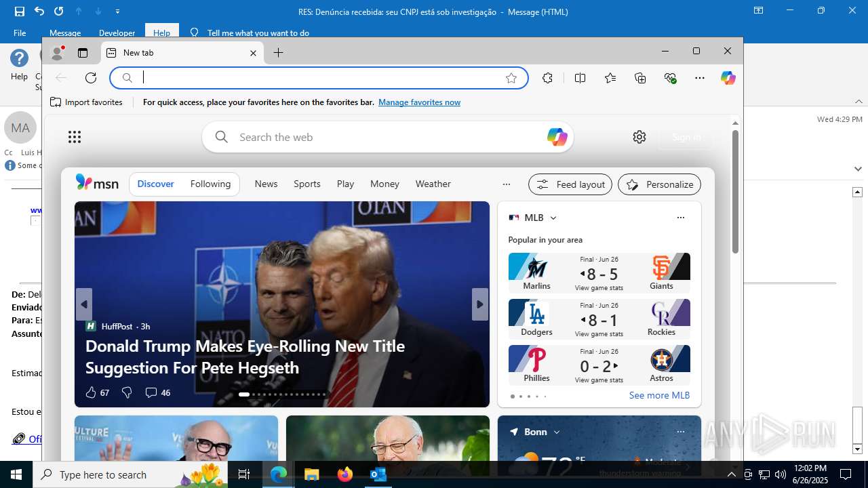868x488 pixels.
Task: Click the Edge profile icon
Action: click(x=58, y=53)
